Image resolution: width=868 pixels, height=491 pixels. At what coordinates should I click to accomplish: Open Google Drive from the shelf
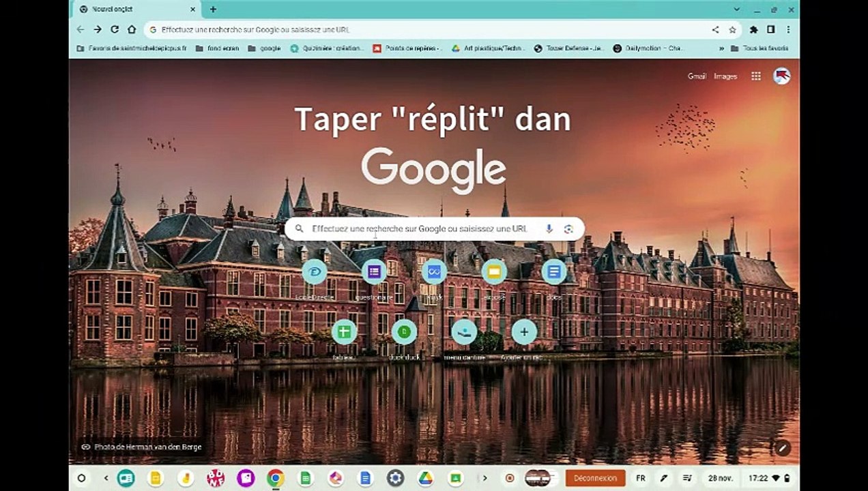pos(425,478)
